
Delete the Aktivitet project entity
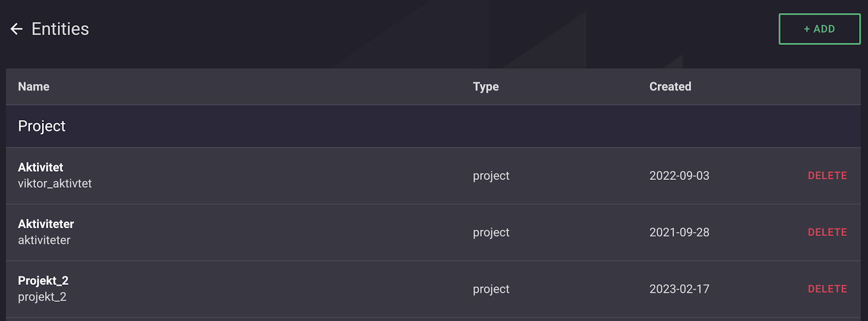[x=827, y=176]
